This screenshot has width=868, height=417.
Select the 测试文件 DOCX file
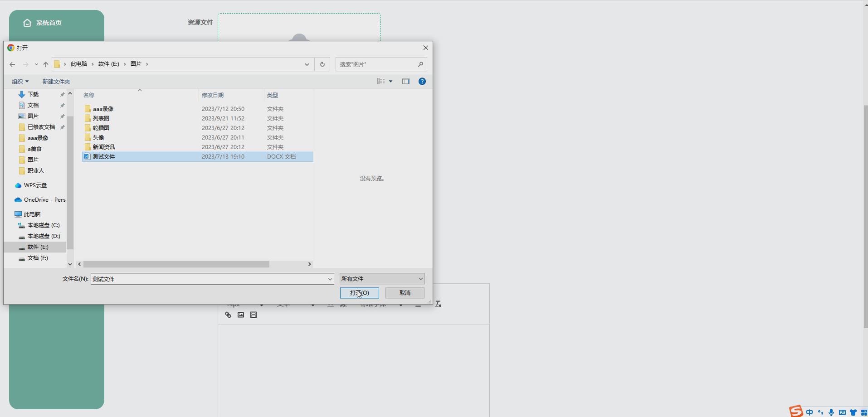pyautogui.click(x=197, y=156)
